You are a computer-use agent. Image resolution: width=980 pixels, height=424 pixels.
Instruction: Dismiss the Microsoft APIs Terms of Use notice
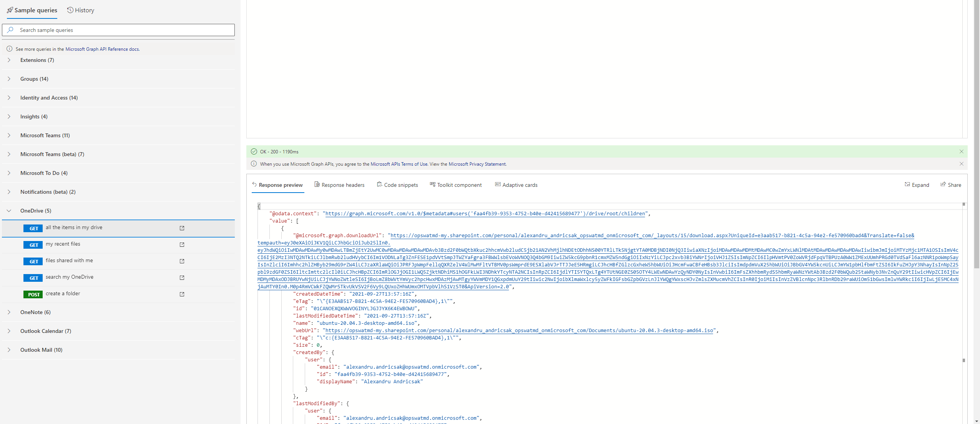[x=961, y=164]
